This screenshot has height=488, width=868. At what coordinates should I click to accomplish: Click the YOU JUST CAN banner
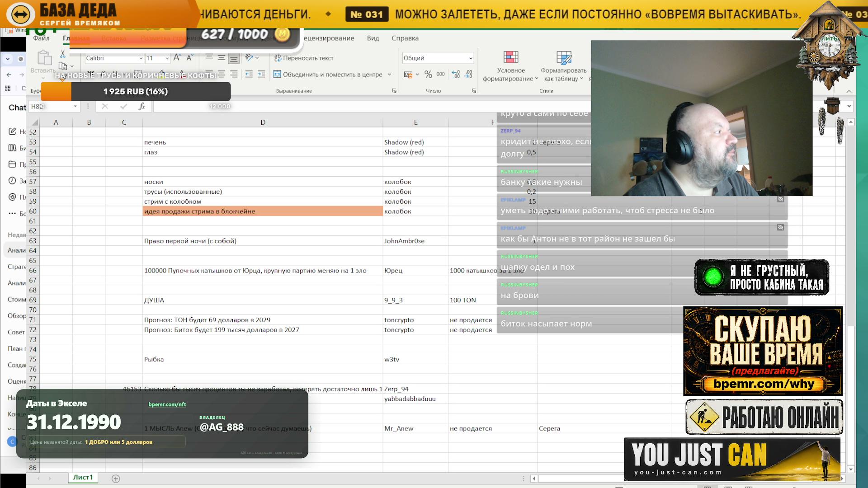coord(732,459)
